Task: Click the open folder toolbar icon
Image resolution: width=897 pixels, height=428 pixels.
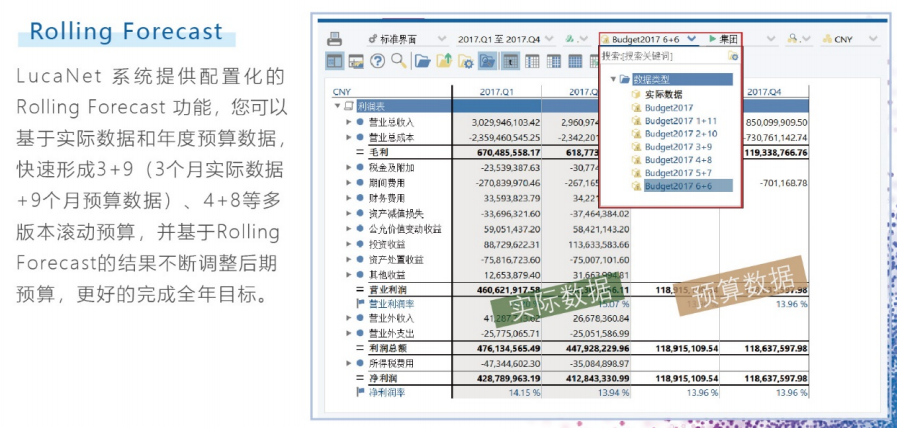Action: point(422,62)
